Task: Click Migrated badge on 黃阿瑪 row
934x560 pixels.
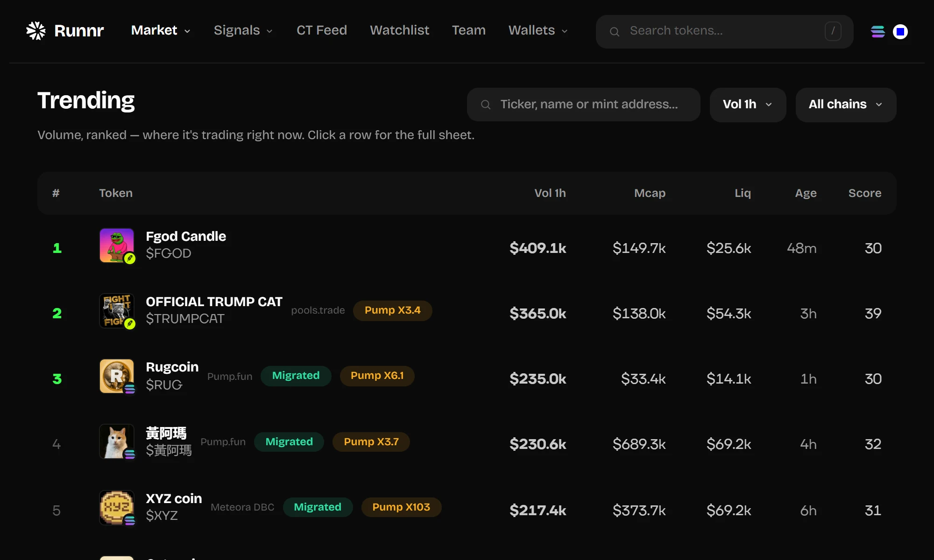Action: (289, 441)
